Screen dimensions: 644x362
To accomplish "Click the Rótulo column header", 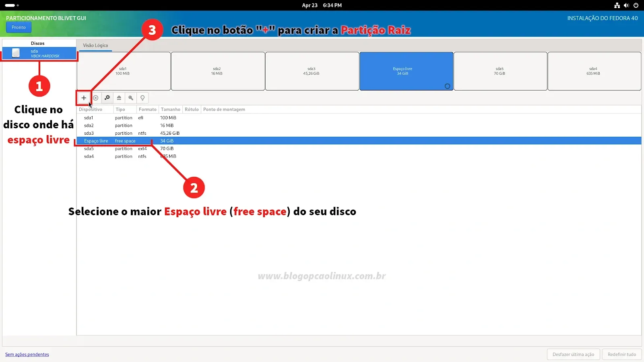I will pyautogui.click(x=192, y=109).
